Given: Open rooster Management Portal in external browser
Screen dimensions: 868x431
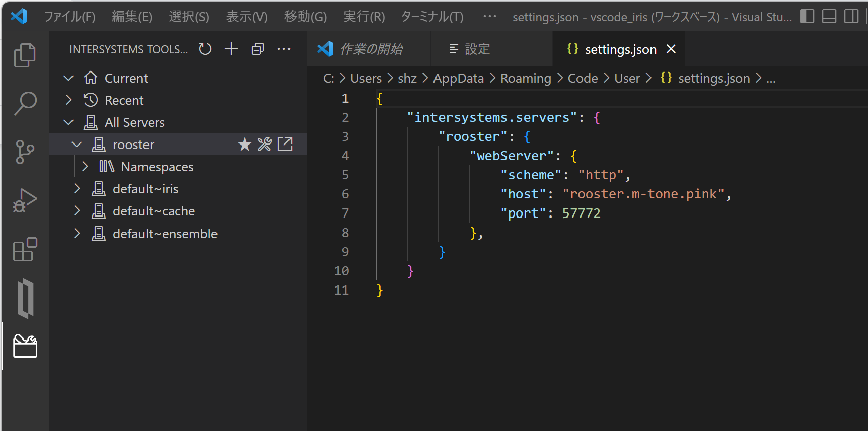Looking at the screenshot, I should pyautogui.click(x=285, y=145).
